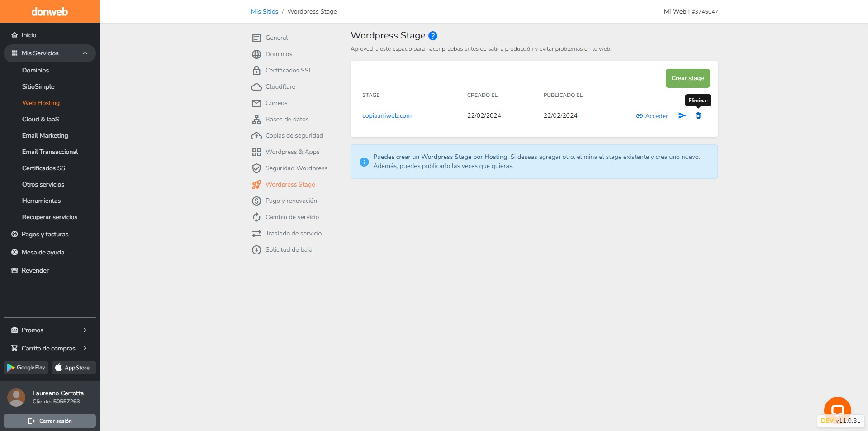Open the App Store badge
Image resolution: width=868 pixels, height=431 pixels.
pos(74,368)
